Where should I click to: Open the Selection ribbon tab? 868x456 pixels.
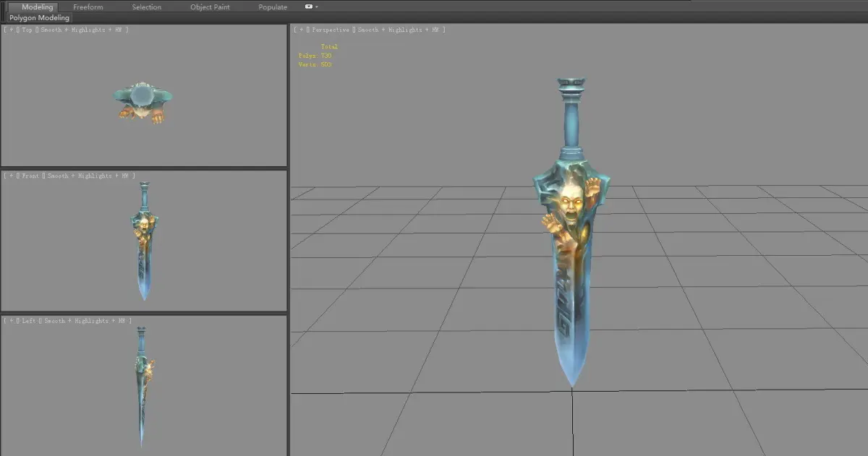(x=147, y=7)
